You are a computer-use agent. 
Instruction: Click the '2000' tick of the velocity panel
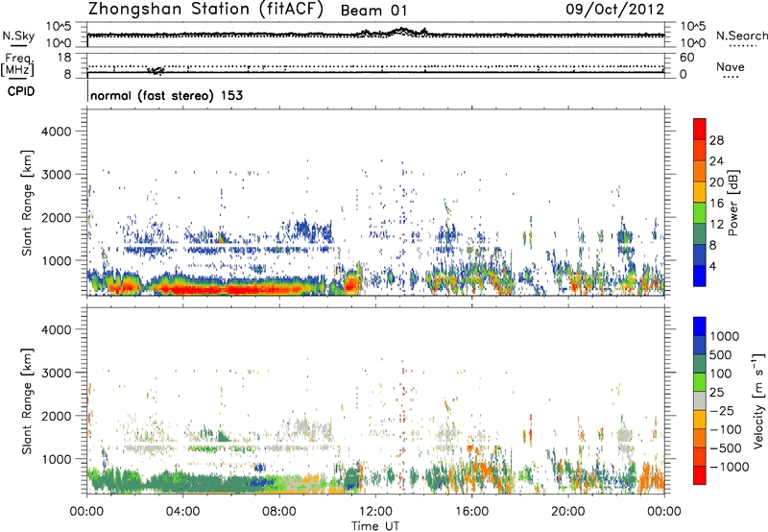tap(56, 416)
